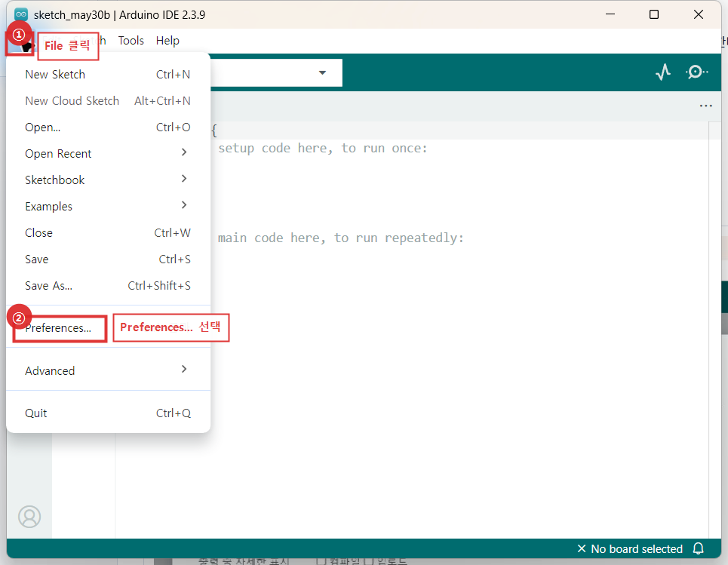This screenshot has height=565, width=728.
Task: Open the Help menu
Action: pos(167,41)
